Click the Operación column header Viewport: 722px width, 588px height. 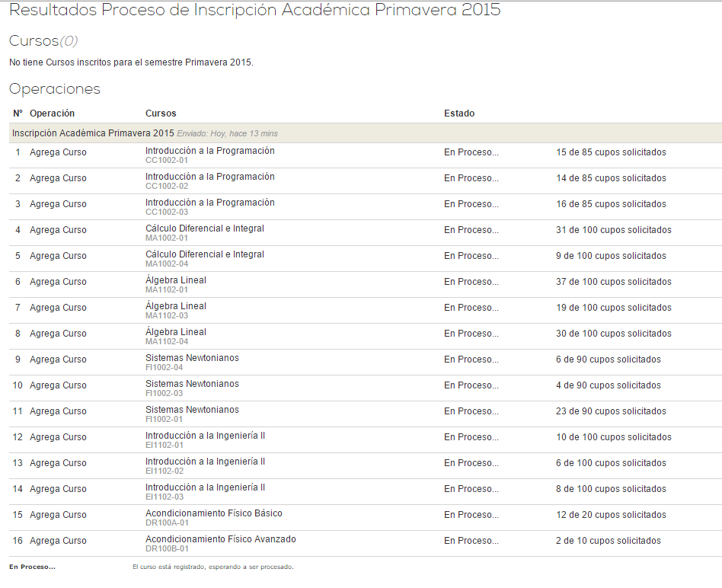(52, 113)
